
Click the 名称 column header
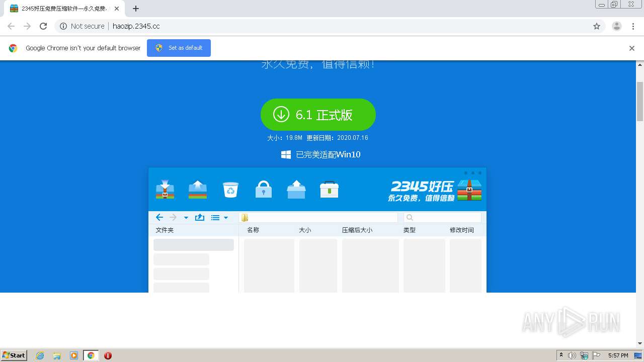point(253,230)
